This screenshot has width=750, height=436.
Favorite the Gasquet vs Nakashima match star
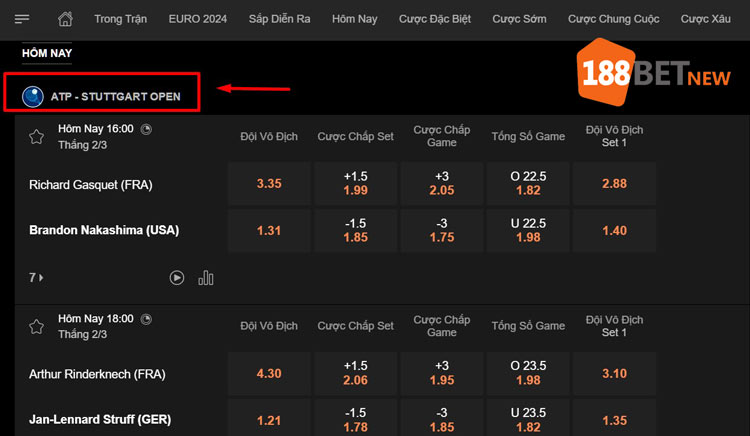[x=36, y=137]
